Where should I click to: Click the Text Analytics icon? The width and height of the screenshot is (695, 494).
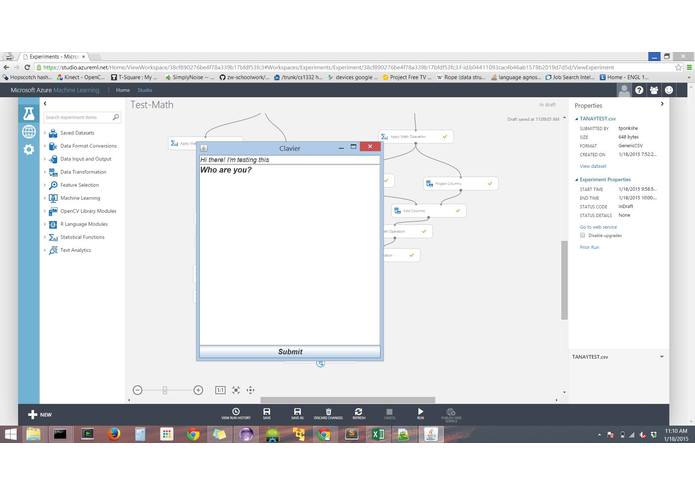(x=53, y=250)
